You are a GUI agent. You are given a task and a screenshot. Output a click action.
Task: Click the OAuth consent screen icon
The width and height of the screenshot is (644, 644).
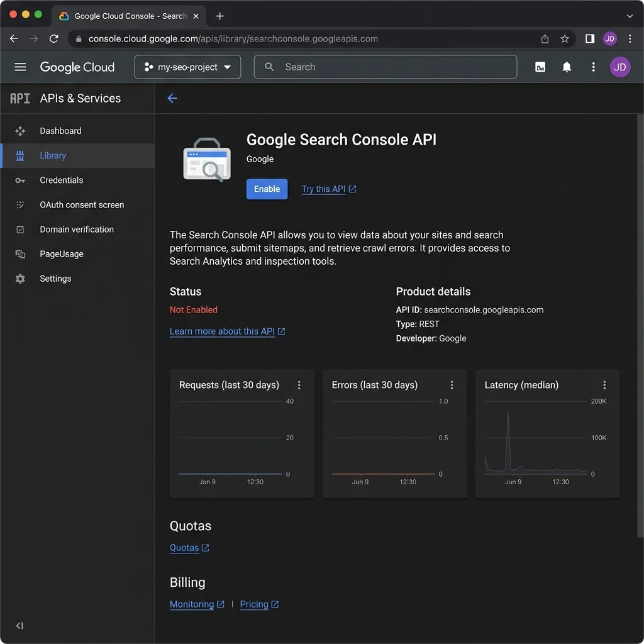[20, 205]
